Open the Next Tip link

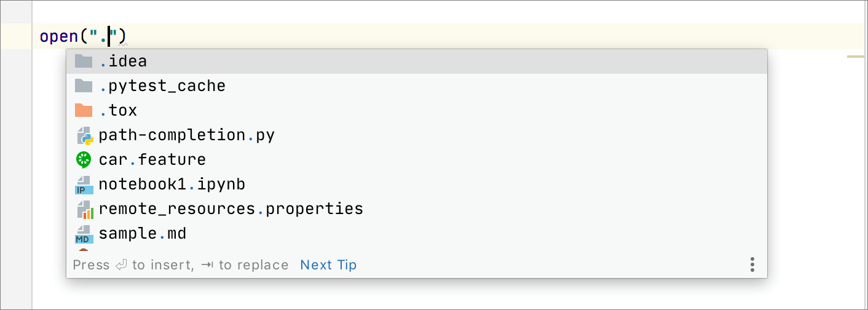pos(328,265)
